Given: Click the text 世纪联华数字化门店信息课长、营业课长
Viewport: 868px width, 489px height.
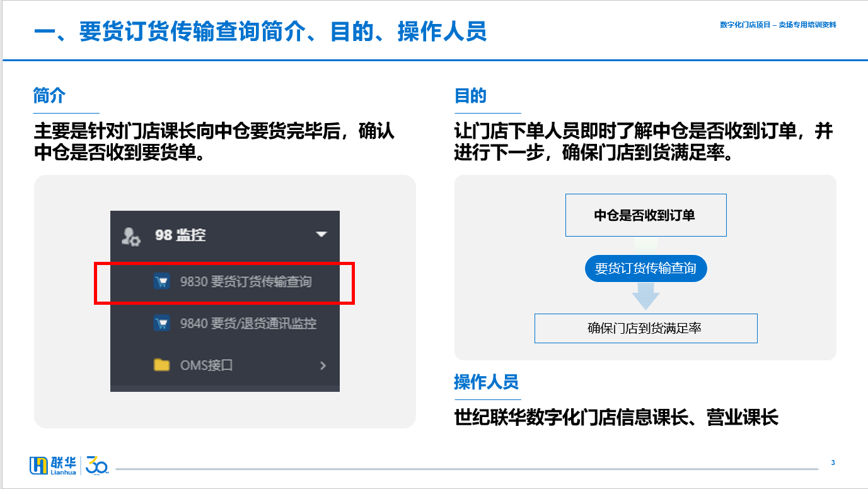Looking at the screenshot, I should [616, 418].
